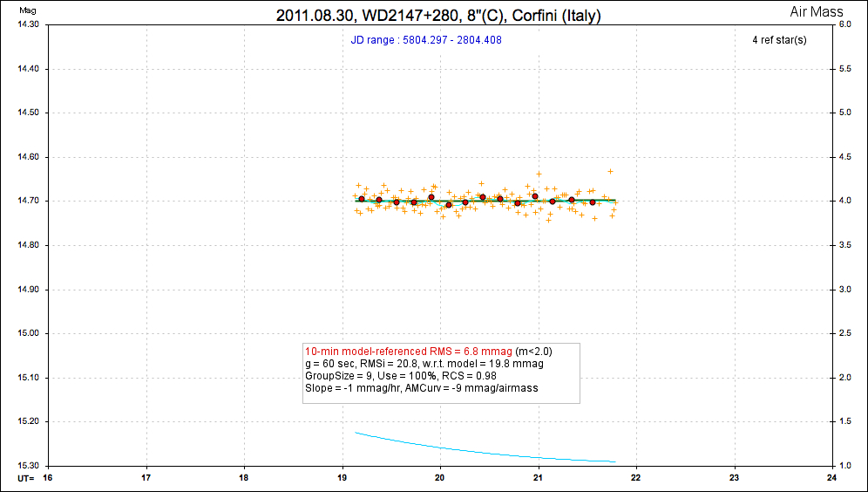Screen dimensions: 868x492
Task: Click the UT hour 19 tick label
Action: [342, 477]
